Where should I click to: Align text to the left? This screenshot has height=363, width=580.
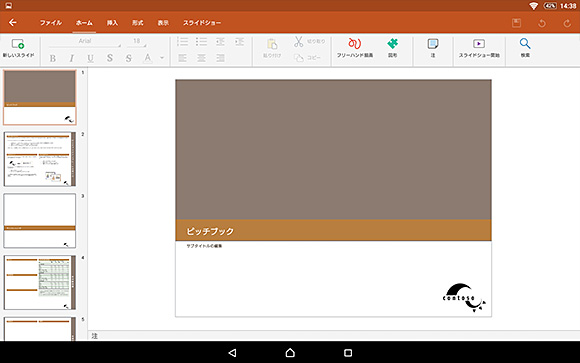pos(182,58)
